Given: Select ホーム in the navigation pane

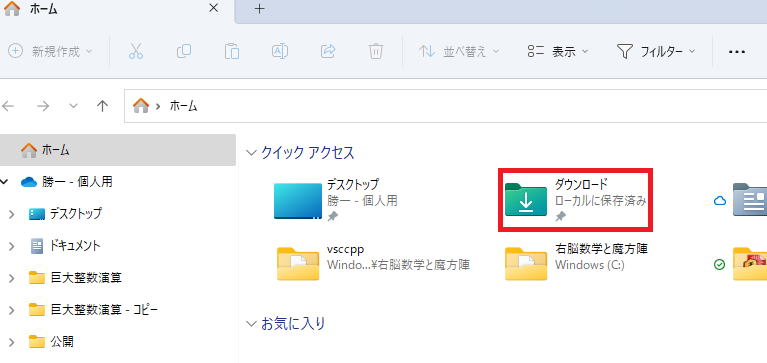Looking at the screenshot, I should pos(117,150).
